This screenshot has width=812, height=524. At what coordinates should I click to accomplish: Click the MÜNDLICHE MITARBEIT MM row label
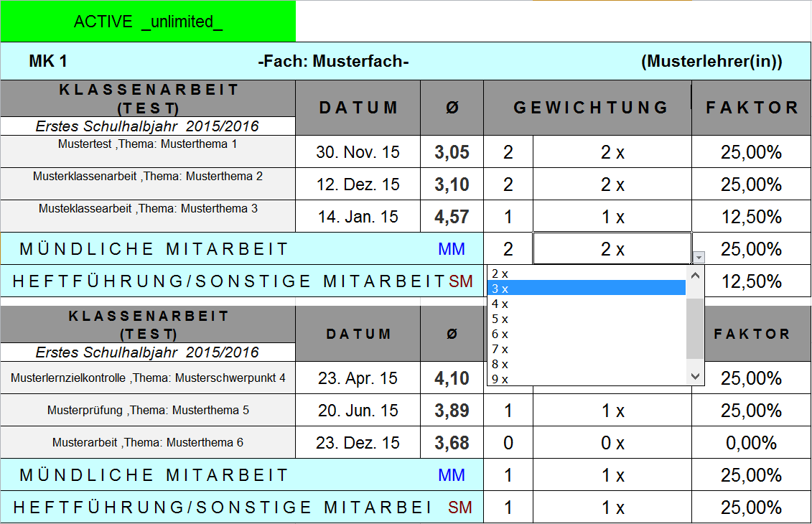215,248
